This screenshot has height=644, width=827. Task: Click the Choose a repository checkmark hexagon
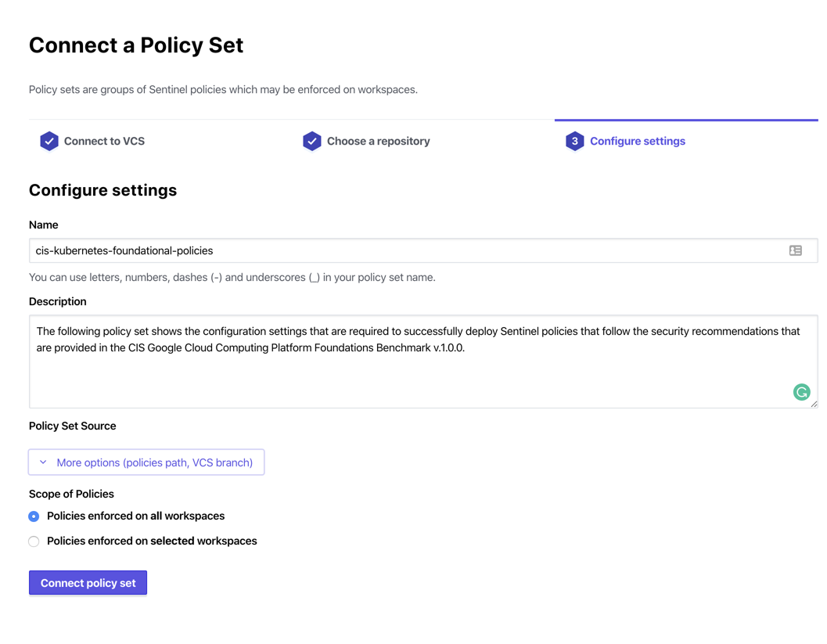(x=311, y=141)
